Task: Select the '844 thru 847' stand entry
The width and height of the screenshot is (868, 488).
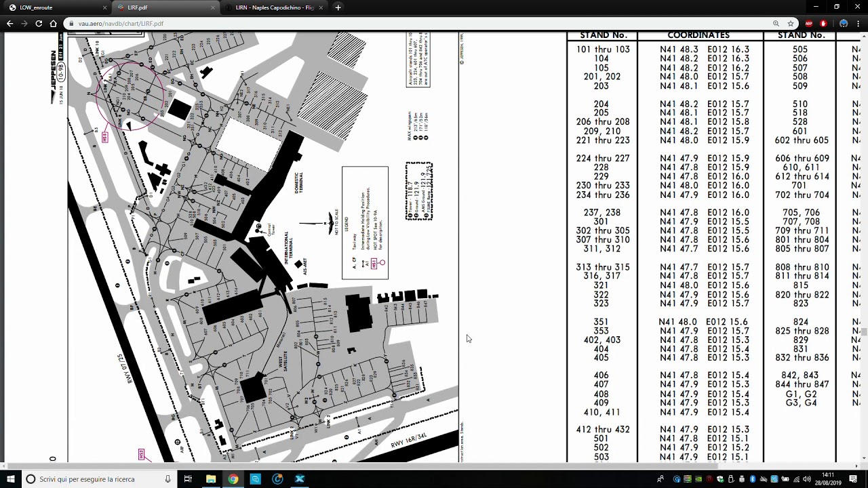Action: coord(802,384)
